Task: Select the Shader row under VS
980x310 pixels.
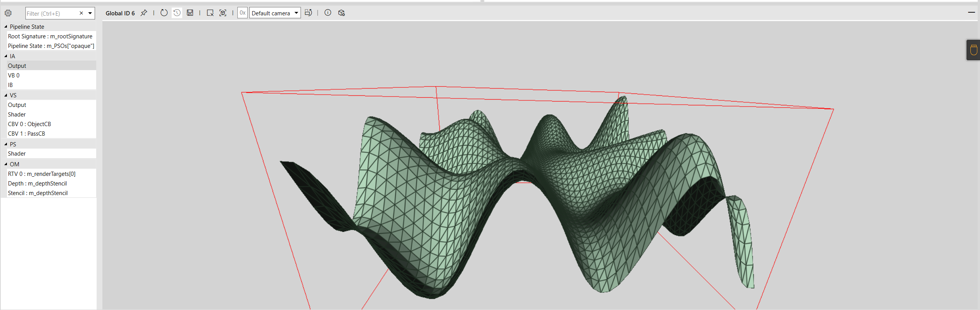Action: (x=51, y=115)
